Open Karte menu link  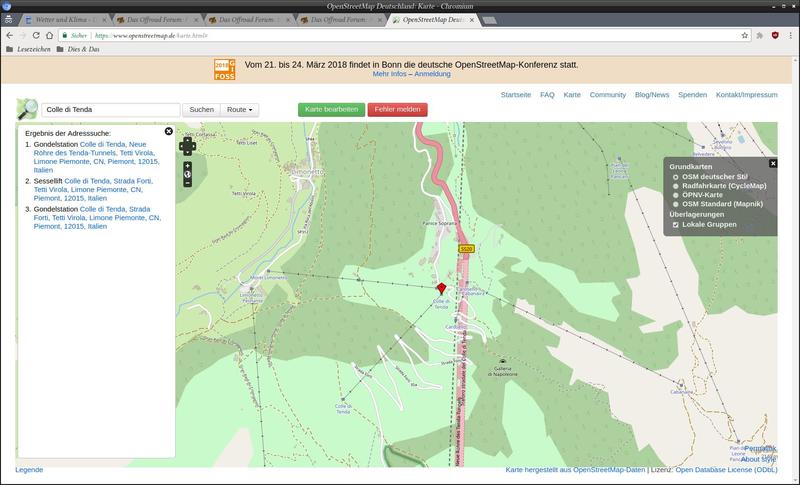click(x=572, y=95)
